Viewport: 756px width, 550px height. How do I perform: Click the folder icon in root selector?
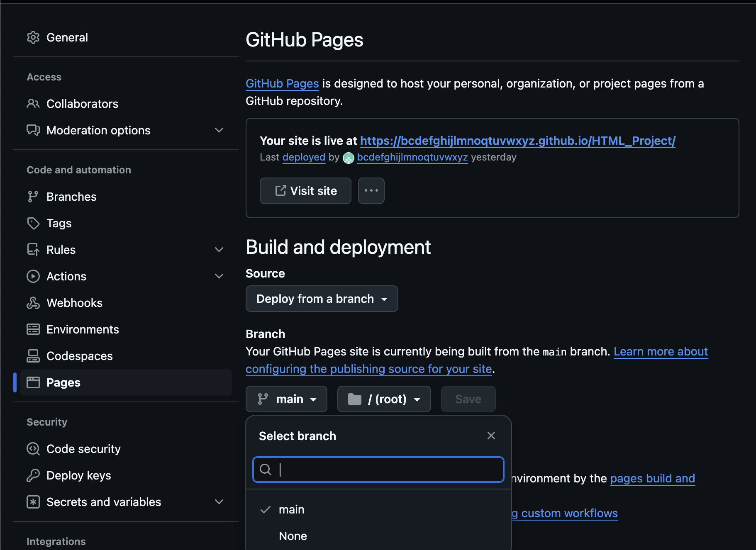point(355,399)
